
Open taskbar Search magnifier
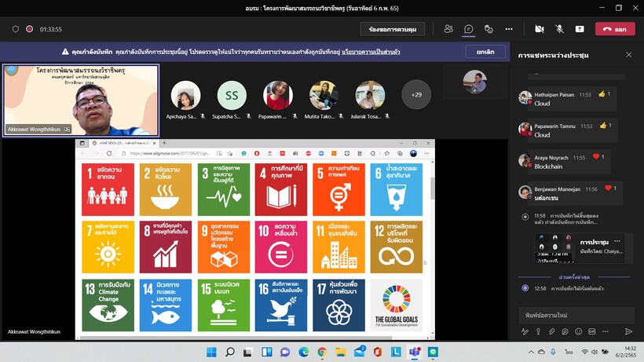(230, 352)
